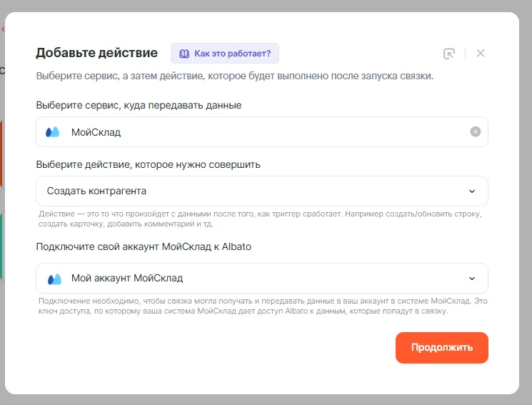The image size is (532, 405).
Task: Click the hint text starting with "Действие — это"
Action: click(x=261, y=219)
